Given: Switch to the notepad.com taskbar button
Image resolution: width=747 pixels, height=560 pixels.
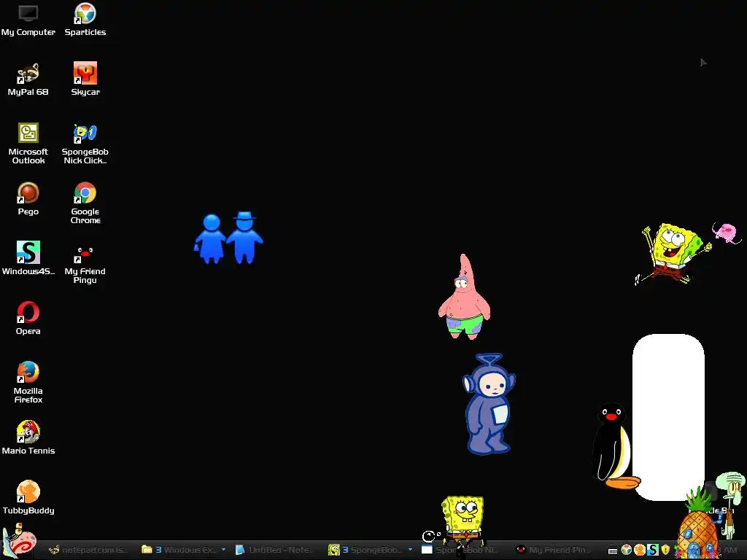Looking at the screenshot, I should [x=90, y=550].
